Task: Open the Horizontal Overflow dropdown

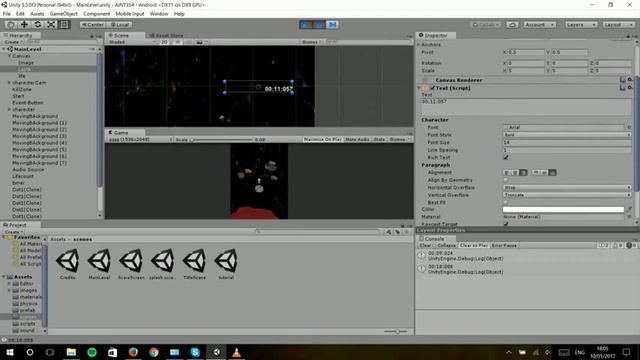Action: [x=567, y=187]
